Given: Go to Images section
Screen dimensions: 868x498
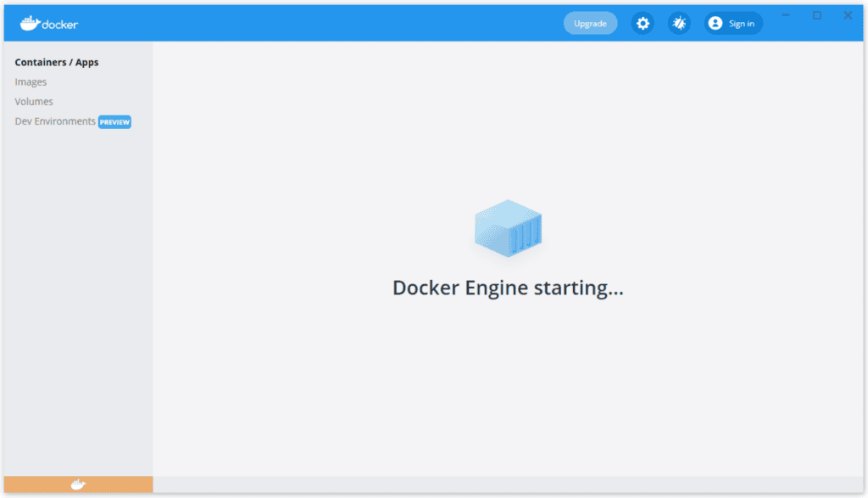Looking at the screenshot, I should [31, 82].
